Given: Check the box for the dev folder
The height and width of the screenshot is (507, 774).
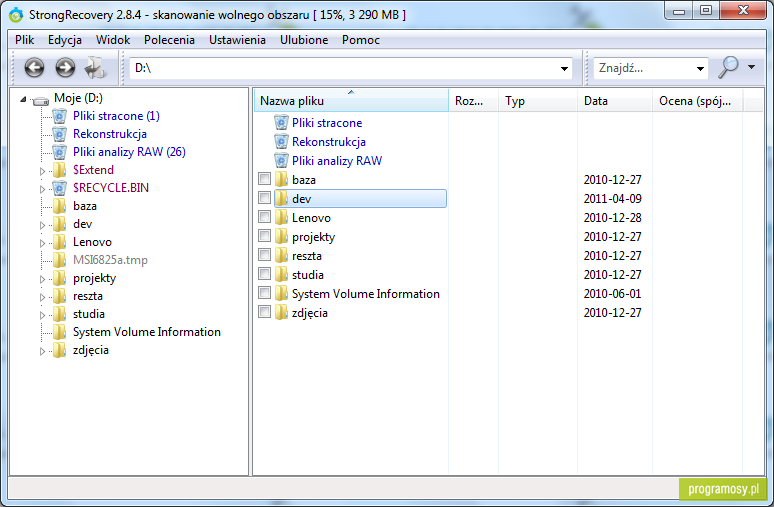Looking at the screenshot, I should click(265, 198).
